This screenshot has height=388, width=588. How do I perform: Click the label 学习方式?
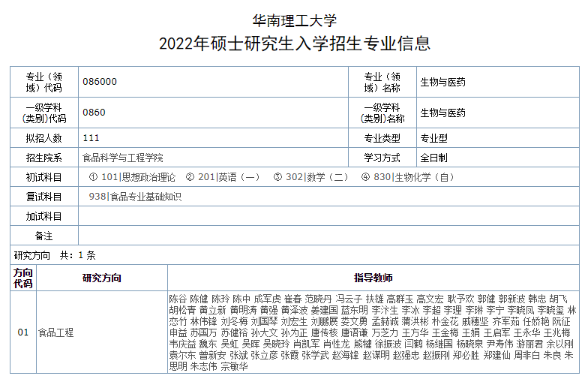click(x=382, y=158)
